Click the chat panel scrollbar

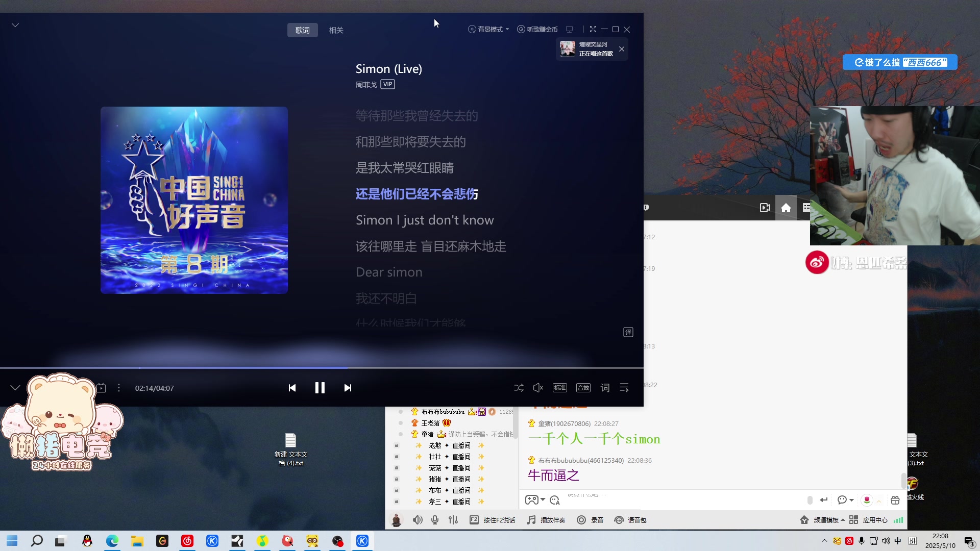903,480
